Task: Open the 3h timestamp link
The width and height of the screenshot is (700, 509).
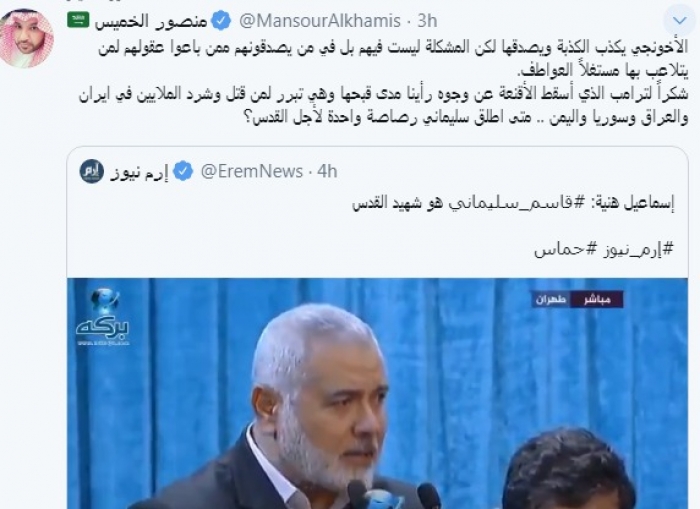Action: point(427,21)
